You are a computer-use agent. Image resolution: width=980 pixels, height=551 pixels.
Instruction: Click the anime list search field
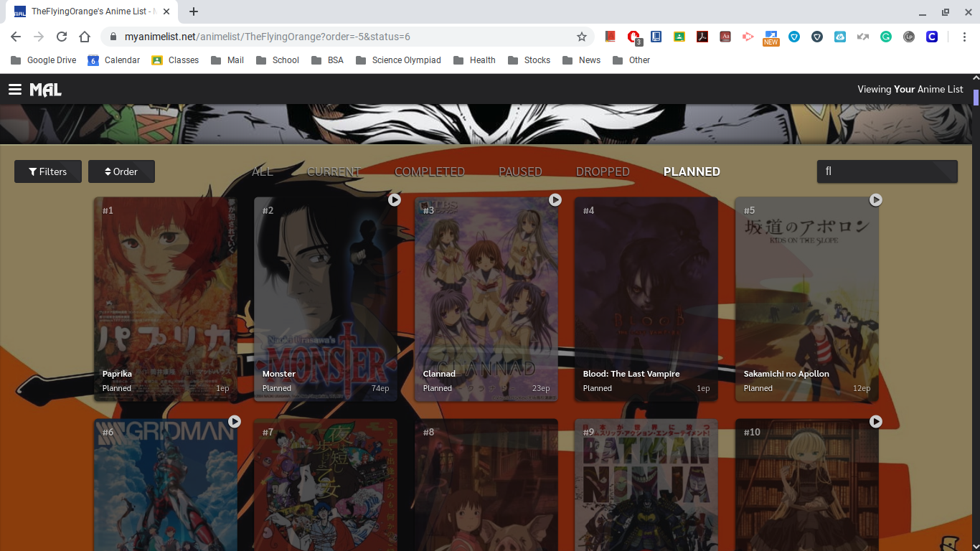[x=887, y=171]
